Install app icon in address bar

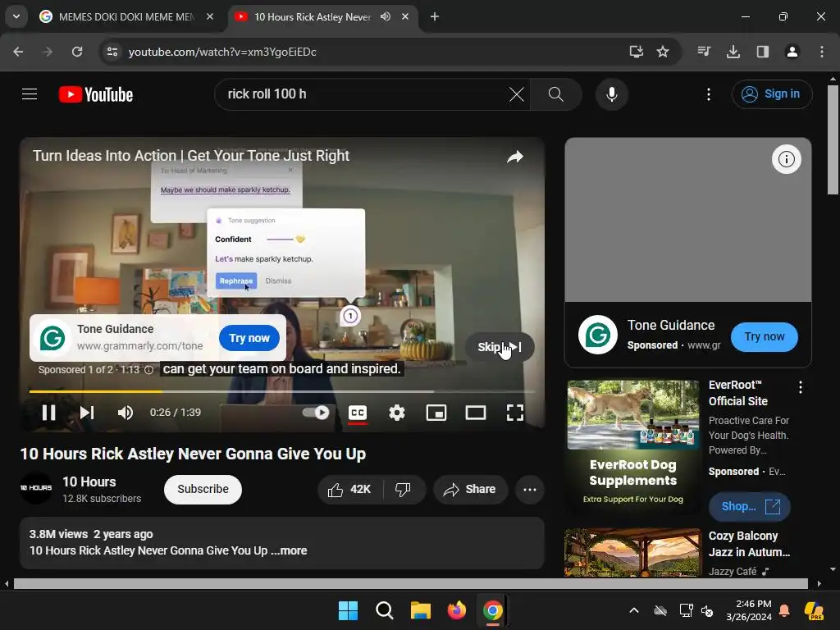pos(636,52)
